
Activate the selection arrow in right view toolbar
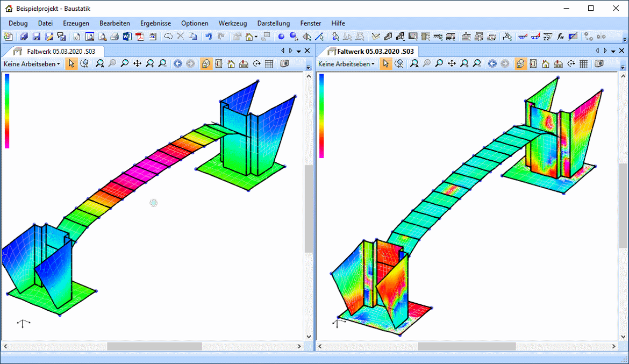pyautogui.click(x=385, y=63)
